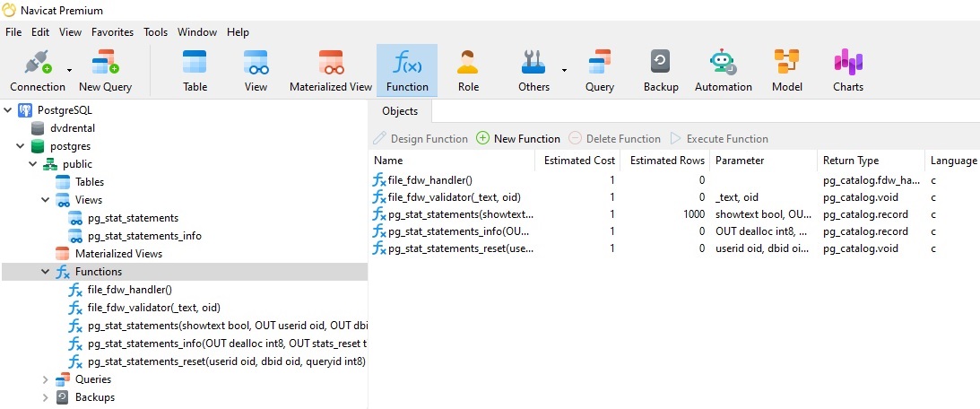Sort by Return Type column header

[872, 161]
